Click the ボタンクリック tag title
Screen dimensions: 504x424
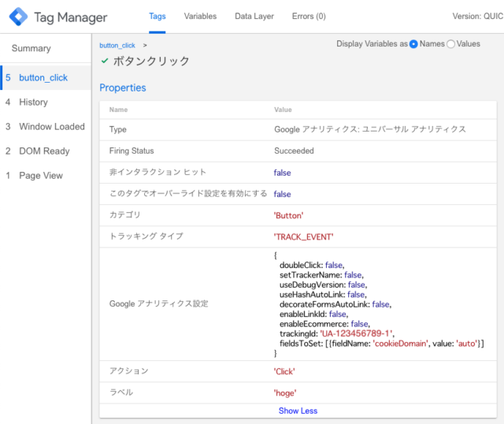[x=151, y=61]
